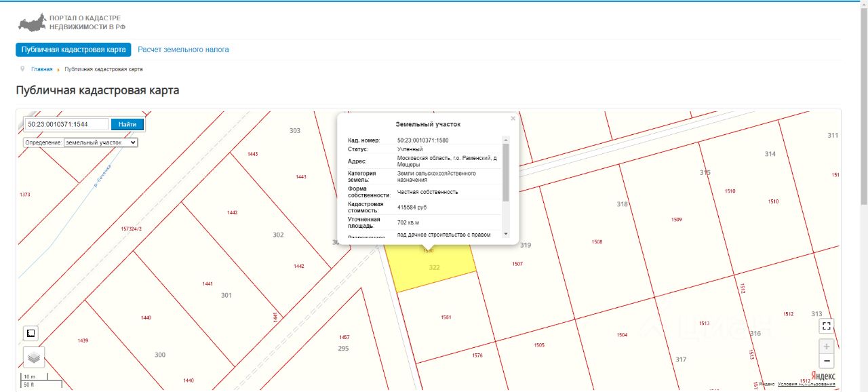The height and width of the screenshot is (392, 868).
Task: Click the ruler/measure tool icon on map
Action: [x=31, y=333]
